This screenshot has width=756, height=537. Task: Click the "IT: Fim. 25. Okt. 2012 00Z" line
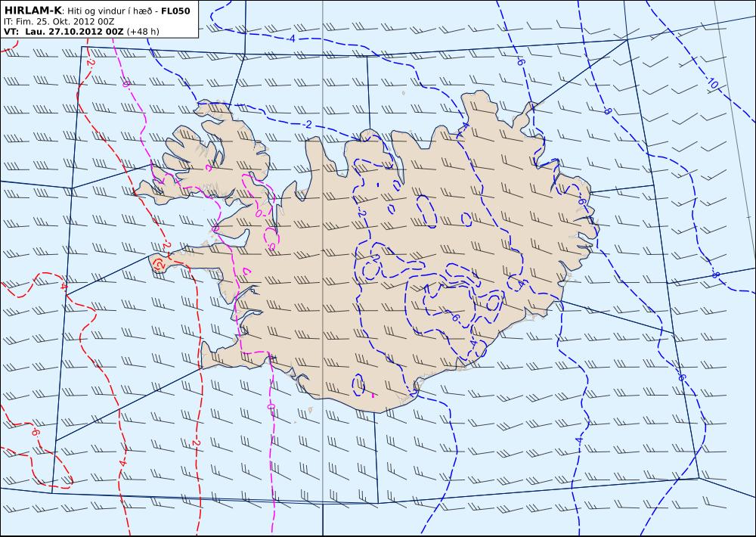click(x=59, y=22)
